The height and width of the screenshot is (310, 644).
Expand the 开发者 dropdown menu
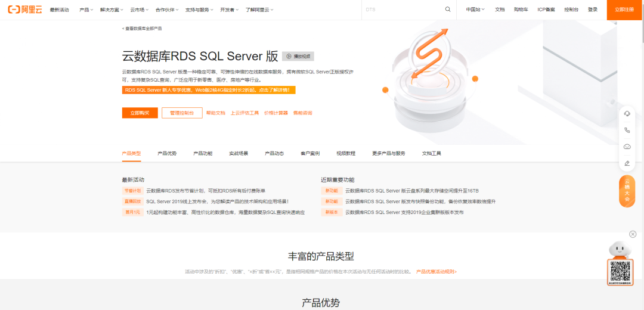point(230,10)
